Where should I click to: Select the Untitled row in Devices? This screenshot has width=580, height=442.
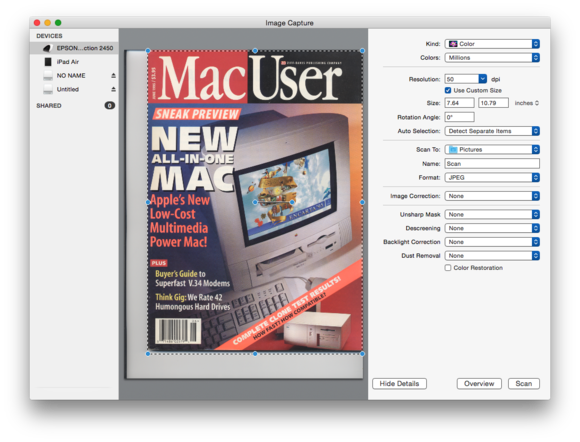(x=74, y=89)
